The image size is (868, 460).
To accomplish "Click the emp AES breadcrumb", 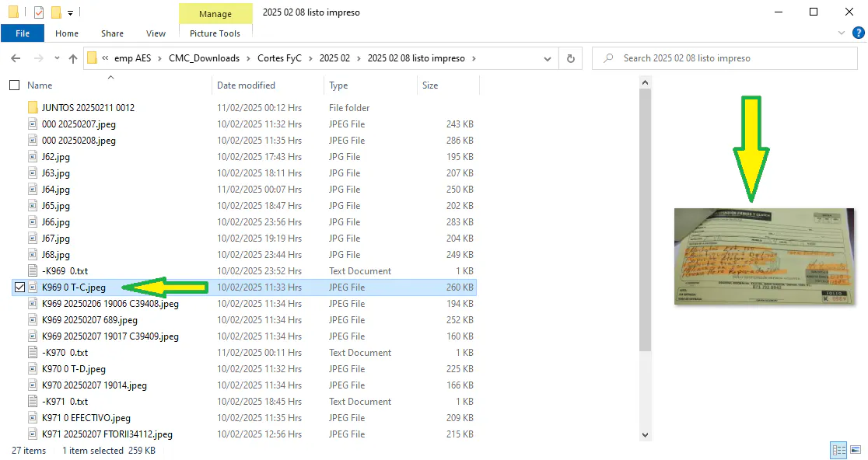I will point(132,58).
